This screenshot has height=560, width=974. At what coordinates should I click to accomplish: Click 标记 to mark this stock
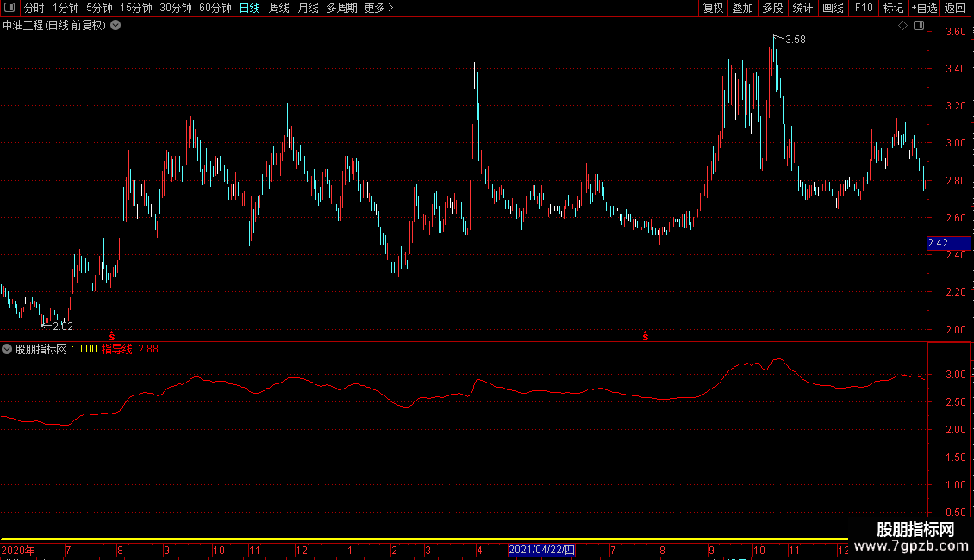(x=893, y=8)
